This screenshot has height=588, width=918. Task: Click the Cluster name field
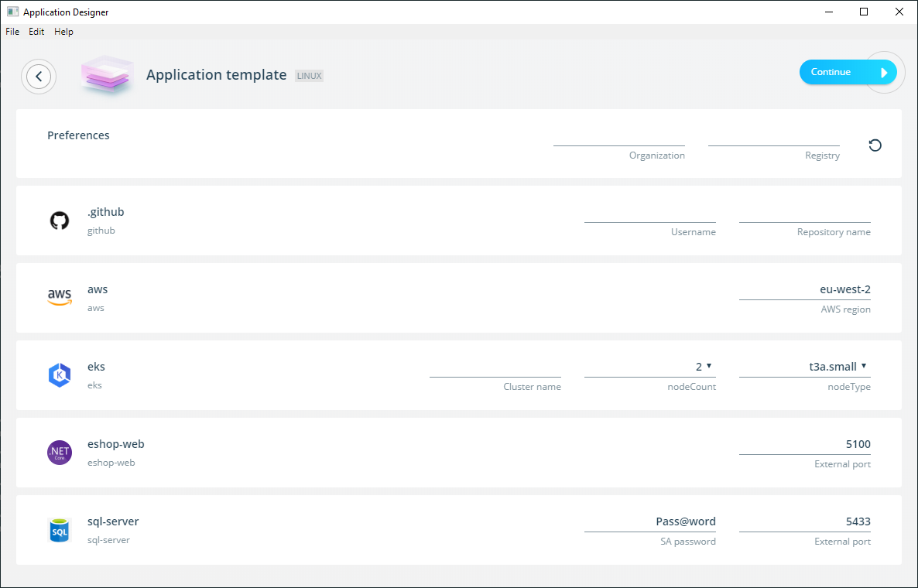(495, 367)
